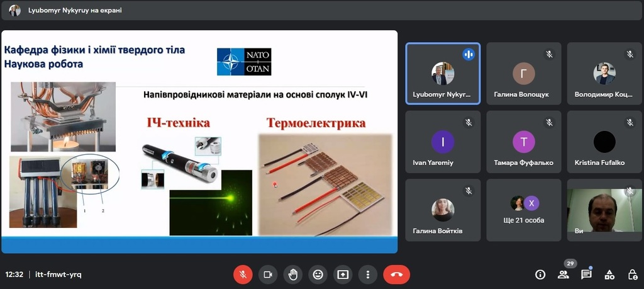Image resolution: width=644 pixels, height=289 pixels.
Task: Click the Kristina Fufalko tile
Action: tap(604, 142)
